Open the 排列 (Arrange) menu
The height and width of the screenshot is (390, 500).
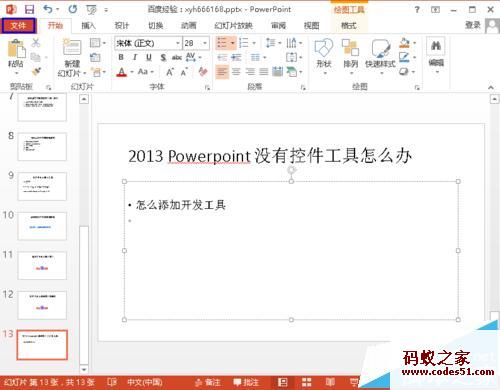(350, 55)
